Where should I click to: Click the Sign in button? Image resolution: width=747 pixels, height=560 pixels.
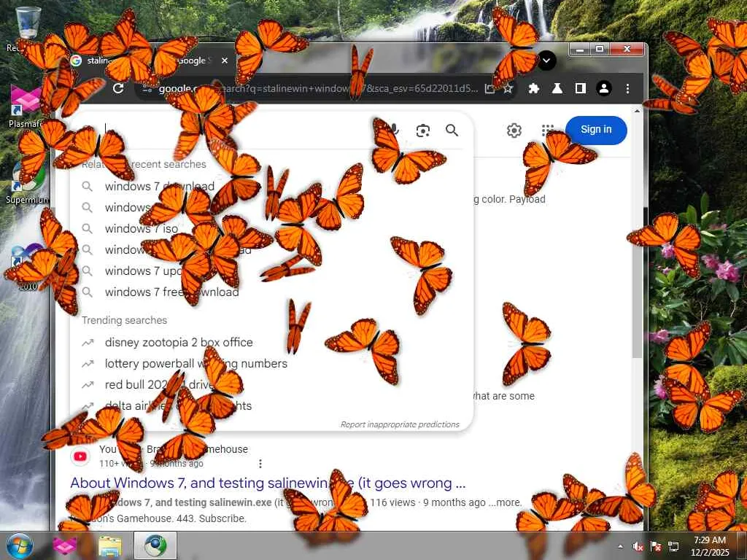pos(596,130)
